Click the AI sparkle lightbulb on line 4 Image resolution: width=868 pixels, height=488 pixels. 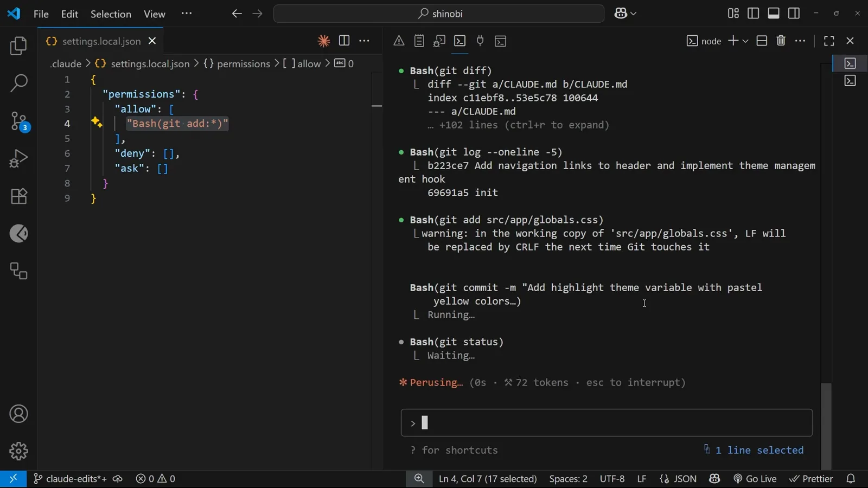[x=97, y=123]
